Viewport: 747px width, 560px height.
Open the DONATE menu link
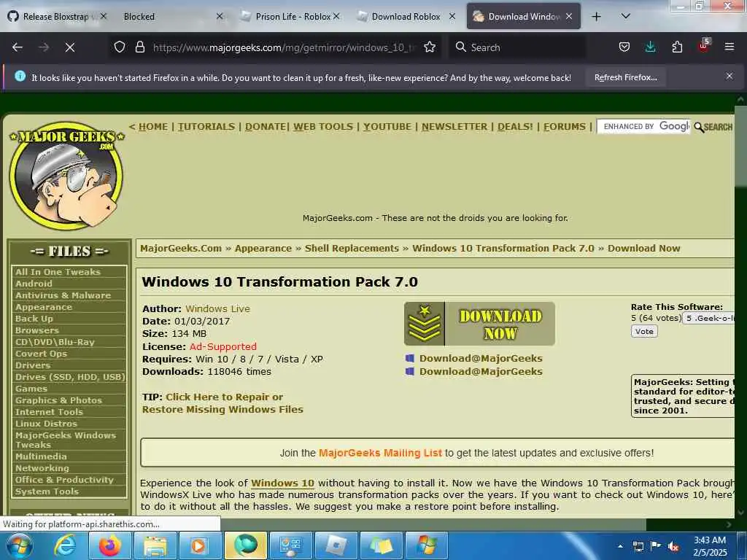(x=266, y=127)
